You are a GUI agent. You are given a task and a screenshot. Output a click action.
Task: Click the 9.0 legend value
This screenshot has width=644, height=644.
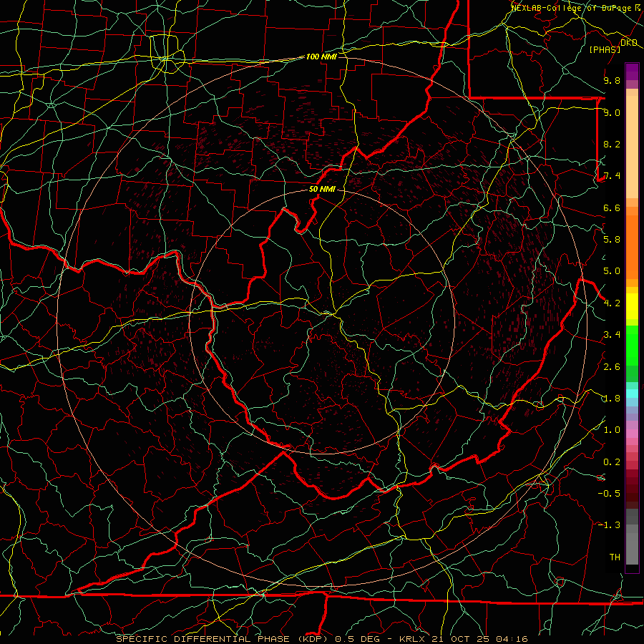pyautogui.click(x=612, y=112)
